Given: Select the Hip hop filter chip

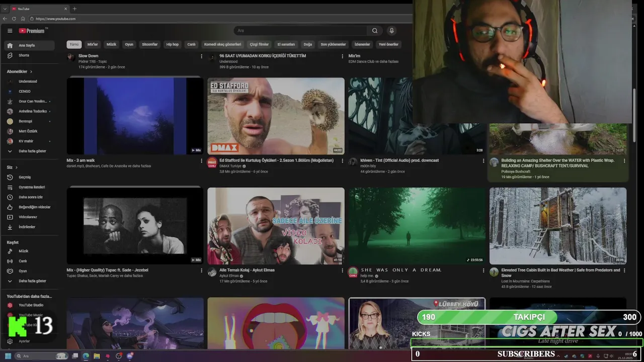Looking at the screenshot, I should point(173,44).
